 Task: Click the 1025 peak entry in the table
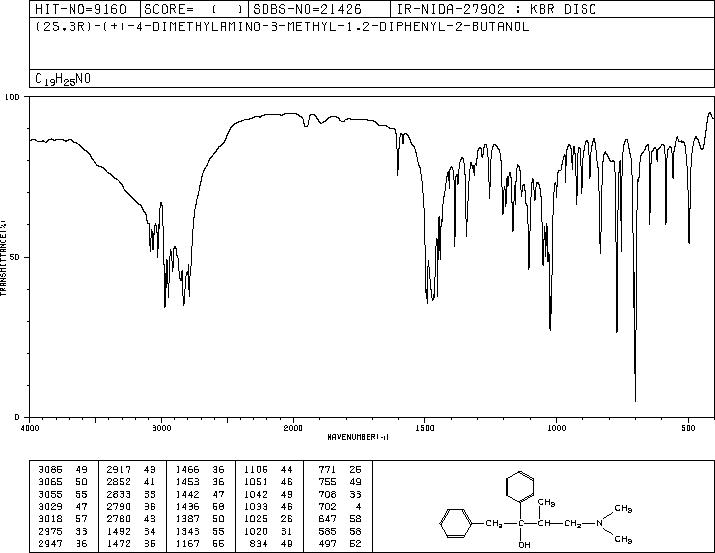click(x=268, y=519)
